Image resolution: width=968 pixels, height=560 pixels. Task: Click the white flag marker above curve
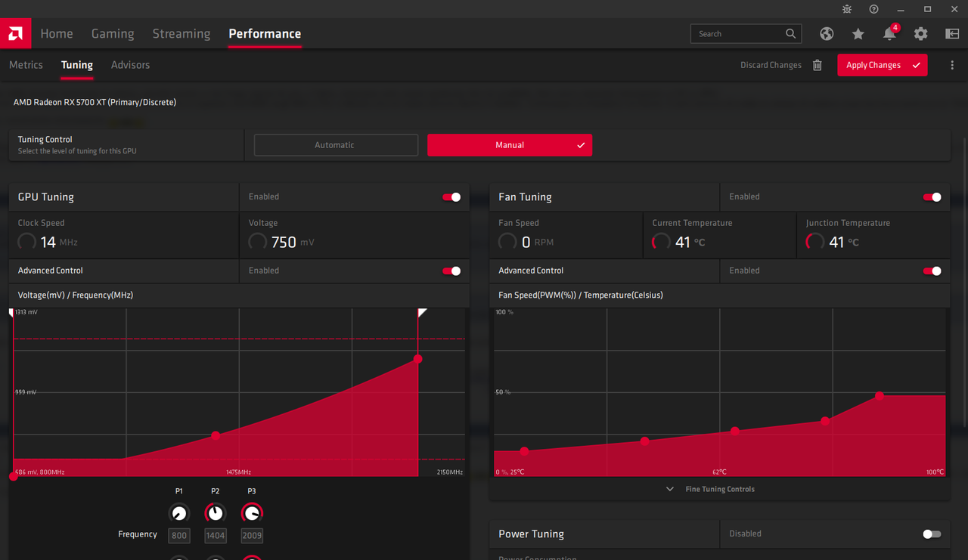coord(422,312)
